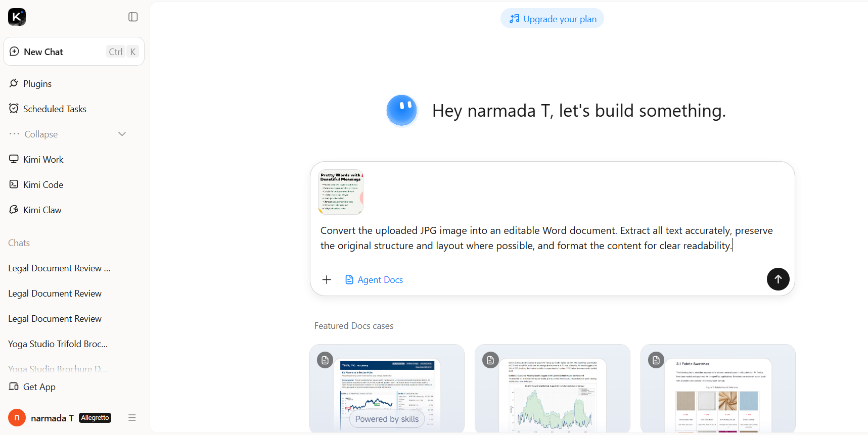Open the account hamburger menu
The width and height of the screenshot is (868, 435).
tap(132, 418)
